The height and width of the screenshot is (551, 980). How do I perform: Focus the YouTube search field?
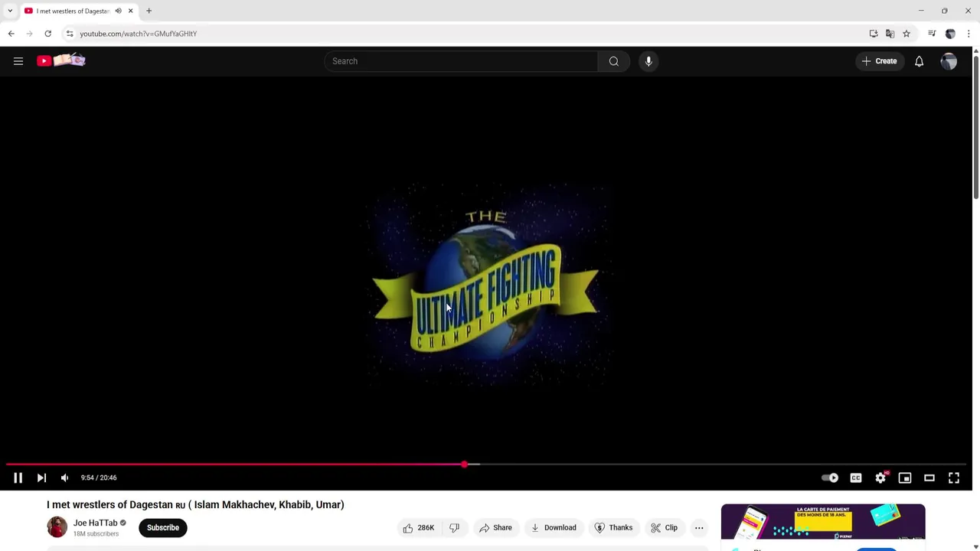461,61
